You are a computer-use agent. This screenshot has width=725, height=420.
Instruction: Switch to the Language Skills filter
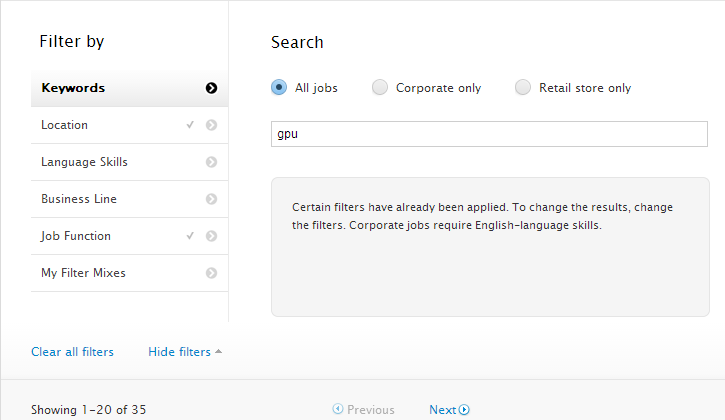pyautogui.click(x=84, y=162)
